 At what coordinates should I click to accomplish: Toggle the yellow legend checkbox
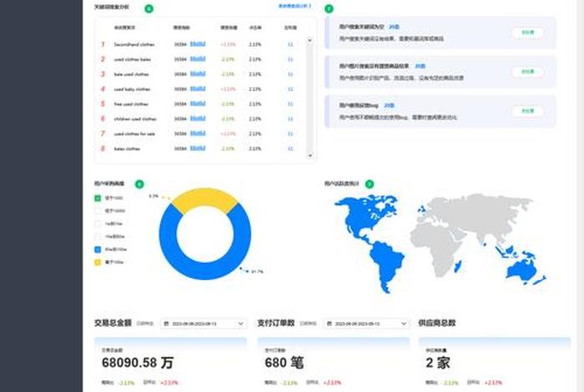[x=98, y=262]
